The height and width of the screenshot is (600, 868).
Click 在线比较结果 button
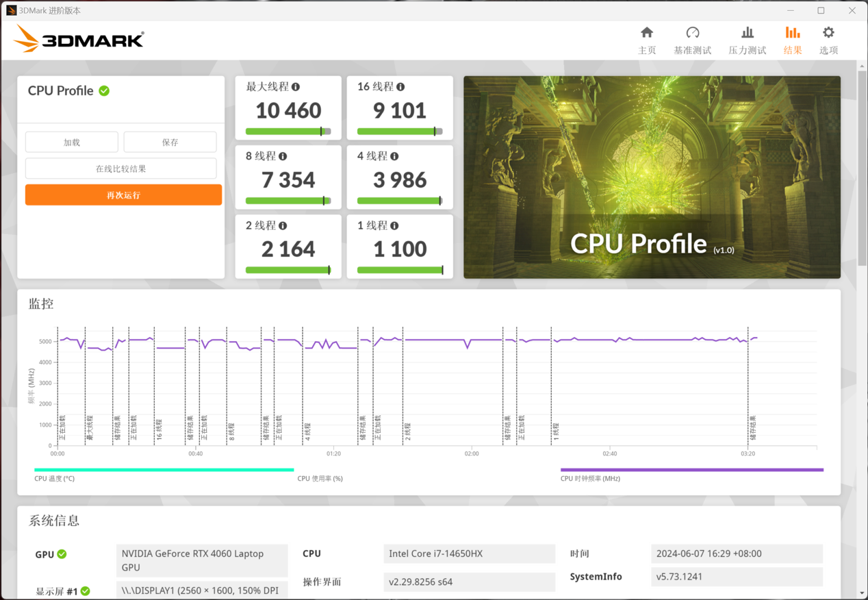[x=120, y=168]
